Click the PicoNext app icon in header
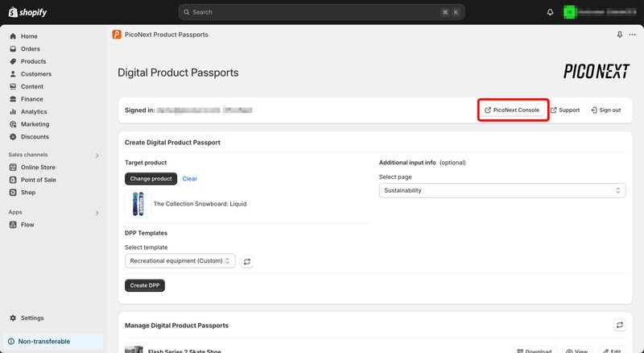Image resolution: width=644 pixels, height=353 pixels. (x=118, y=35)
